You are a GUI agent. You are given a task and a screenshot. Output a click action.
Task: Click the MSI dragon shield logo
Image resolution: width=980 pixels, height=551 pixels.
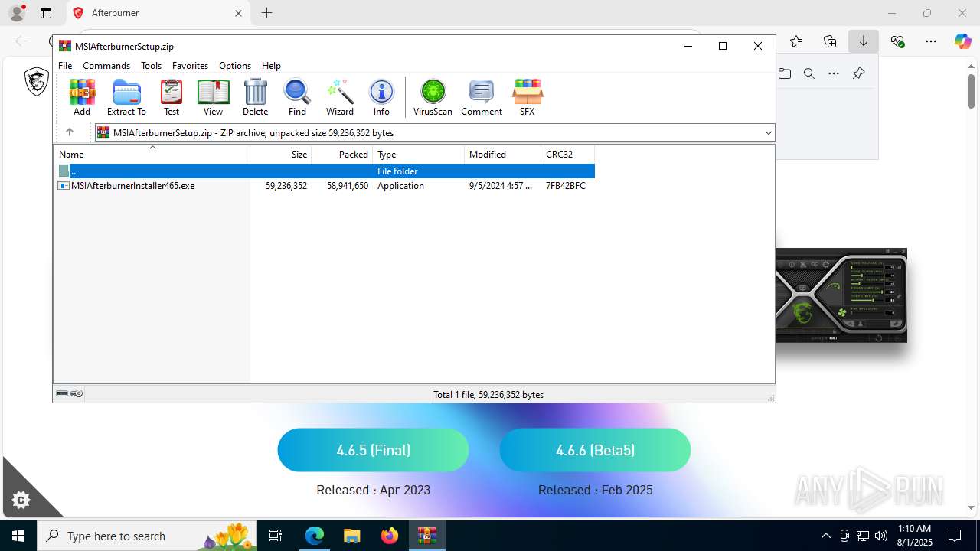37,81
